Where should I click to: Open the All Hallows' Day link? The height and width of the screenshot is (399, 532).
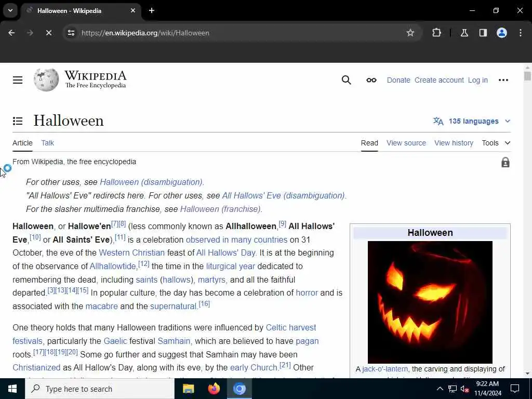[x=225, y=253]
